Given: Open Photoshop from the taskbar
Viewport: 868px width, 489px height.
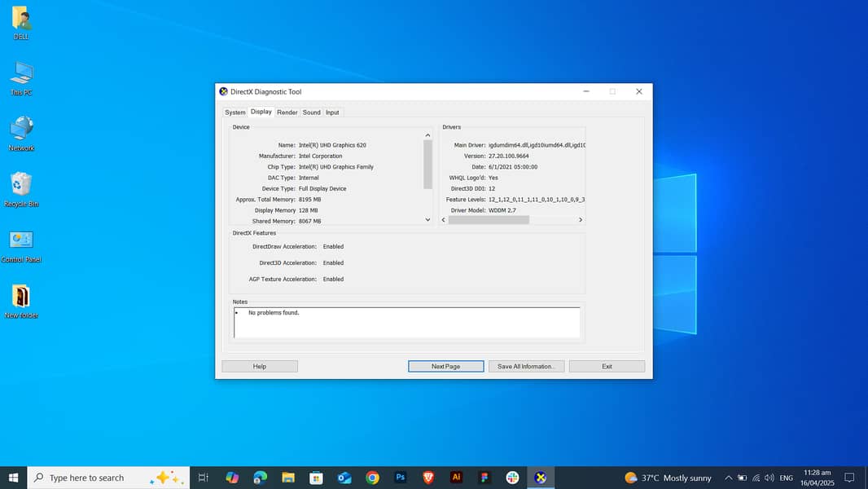Looking at the screenshot, I should (401, 478).
